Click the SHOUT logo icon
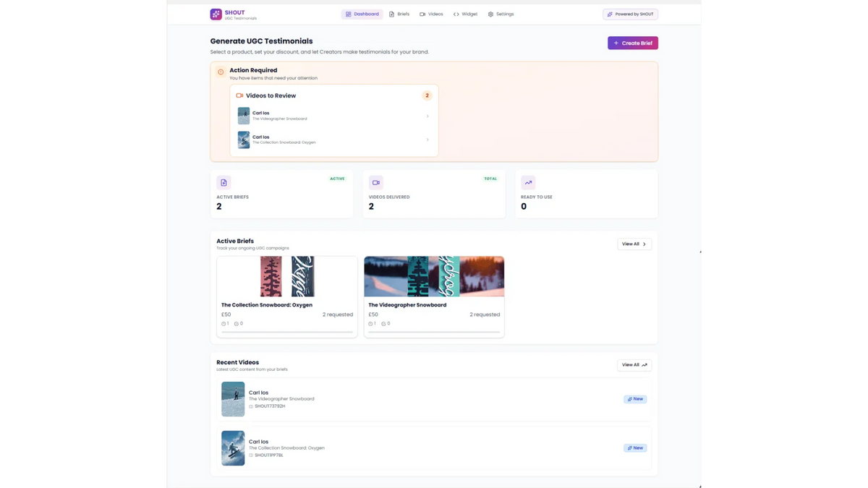Image resolution: width=868 pixels, height=488 pixels. click(x=216, y=14)
